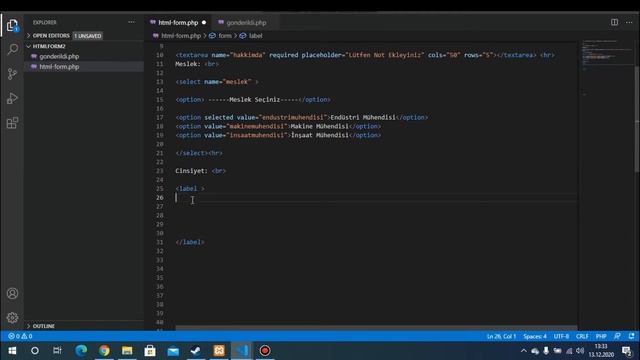This screenshot has width=640, height=360.
Task: Open the Manage settings gear
Action: coord(12,318)
